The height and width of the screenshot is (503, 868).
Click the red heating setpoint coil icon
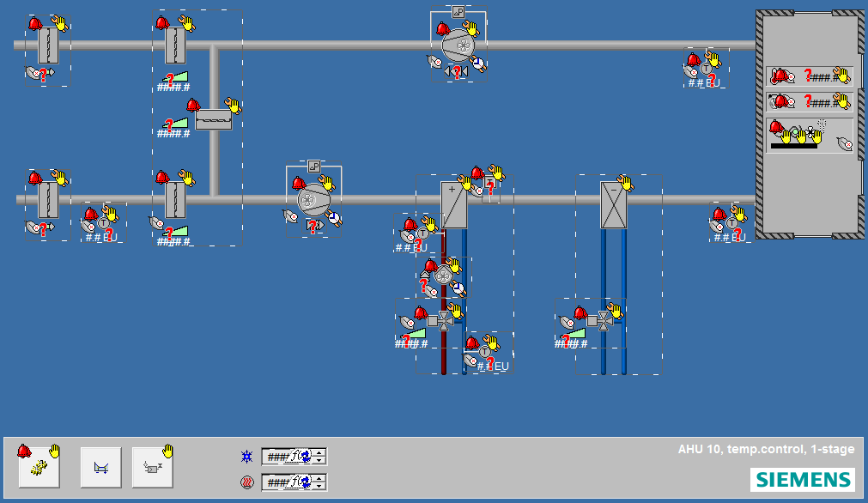(x=246, y=482)
